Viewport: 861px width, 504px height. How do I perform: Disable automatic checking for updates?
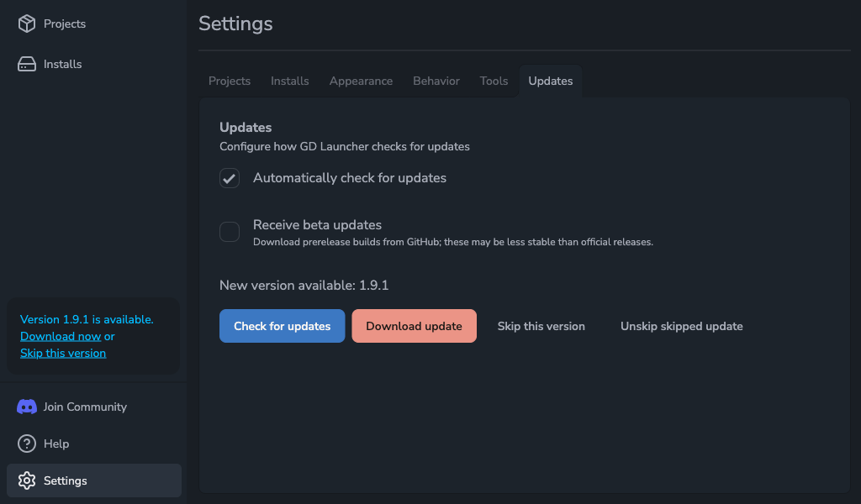click(229, 178)
